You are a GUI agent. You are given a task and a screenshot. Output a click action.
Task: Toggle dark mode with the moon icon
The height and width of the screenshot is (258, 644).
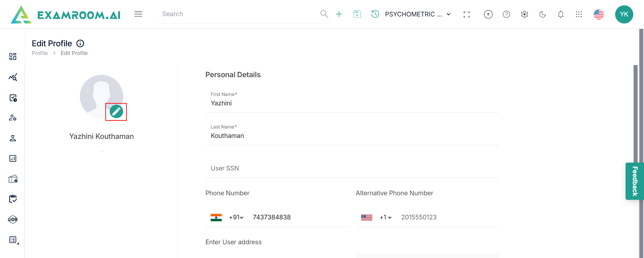pyautogui.click(x=542, y=14)
